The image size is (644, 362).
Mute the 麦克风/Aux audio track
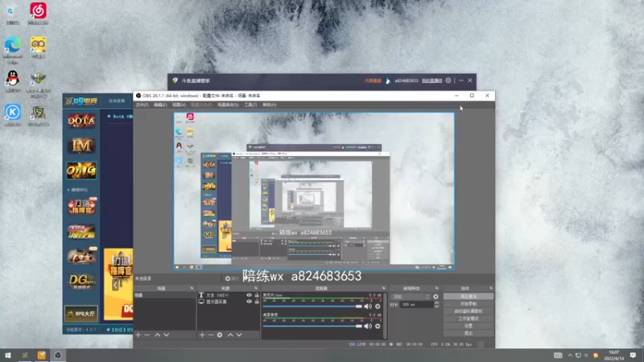click(x=368, y=306)
